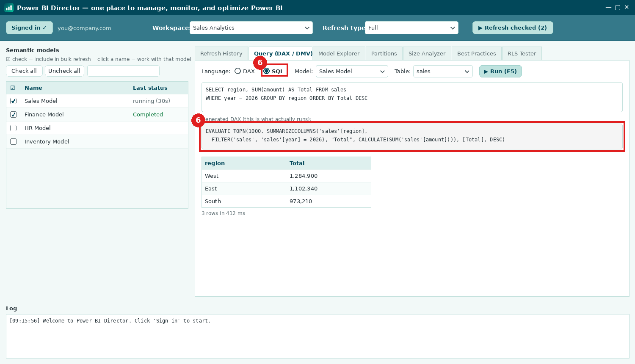Open the Size Analyzer tab
635x364 pixels.
tap(427, 53)
